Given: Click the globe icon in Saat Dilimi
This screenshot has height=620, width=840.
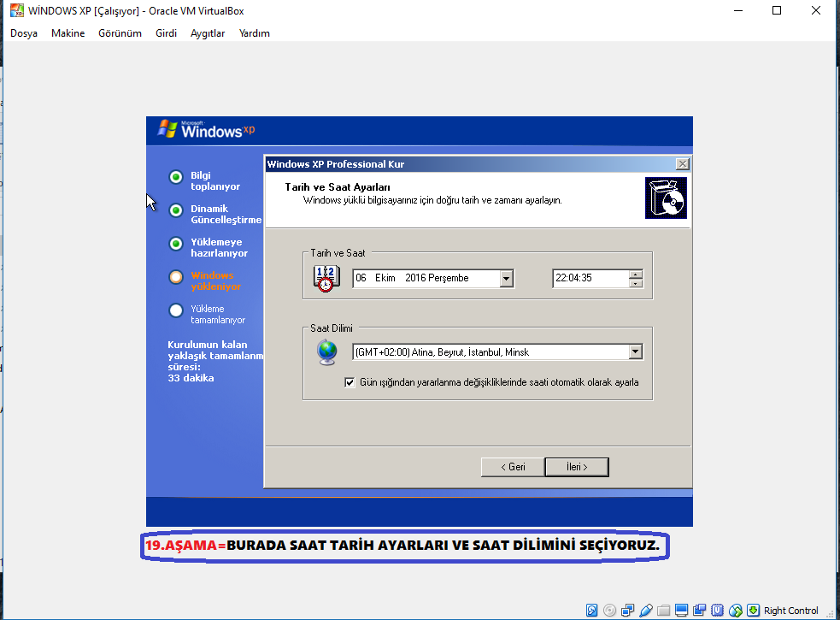Looking at the screenshot, I should (326, 352).
